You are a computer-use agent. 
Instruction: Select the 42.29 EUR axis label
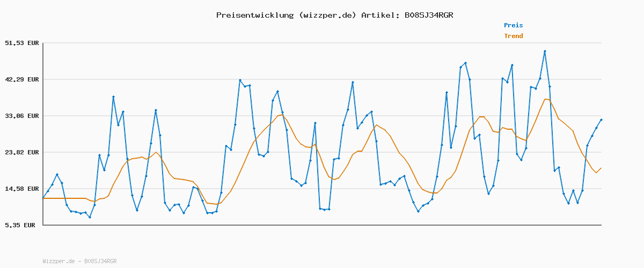[22, 79]
